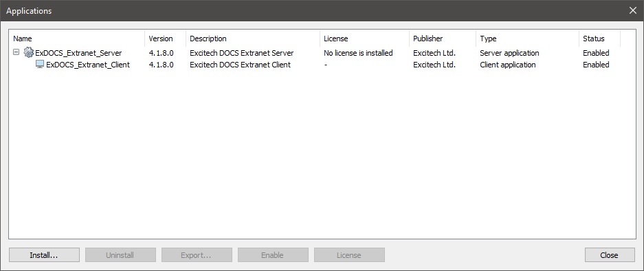Click the monitor icon beside ExDOCS_Extranet_Client
Image resolution: width=644 pixels, height=271 pixels.
click(x=40, y=64)
